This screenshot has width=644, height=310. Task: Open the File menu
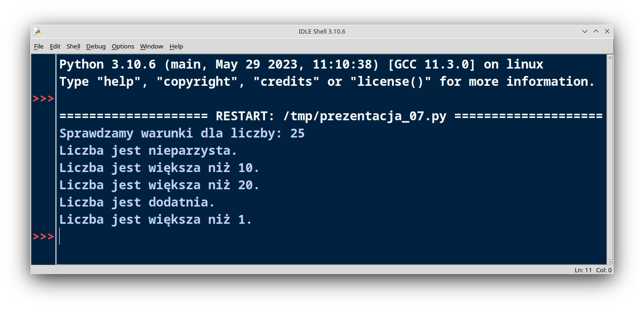tap(39, 47)
